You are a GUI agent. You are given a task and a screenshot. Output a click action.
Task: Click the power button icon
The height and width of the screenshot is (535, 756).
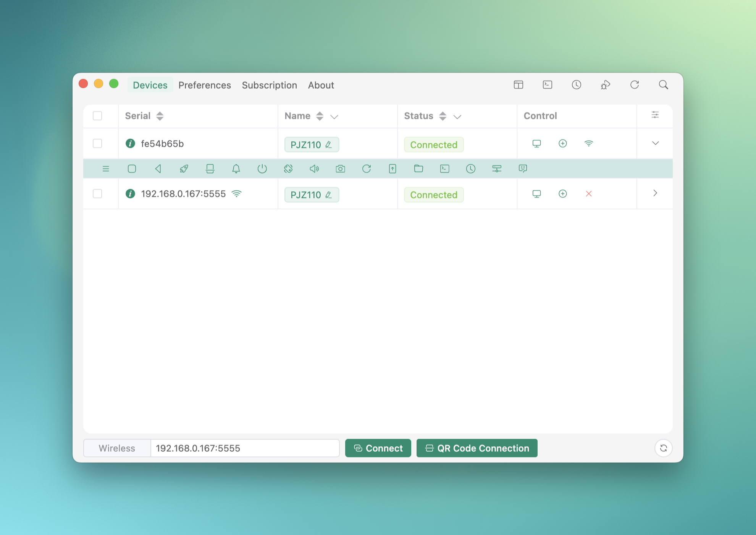(x=262, y=169)
